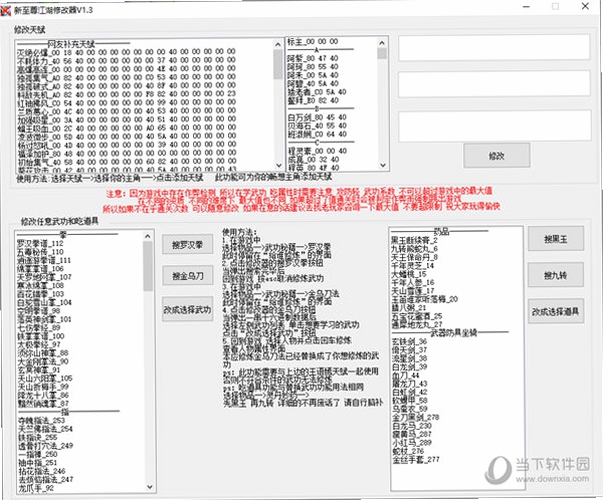Click the 换金乌刀 button
Viewport: 603px width, 500px height.
pos(187,275)
